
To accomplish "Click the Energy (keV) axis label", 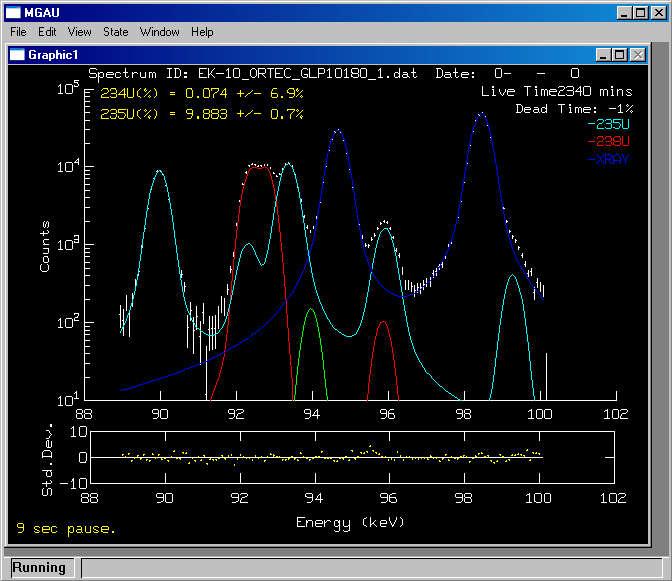I will point(350,522).
